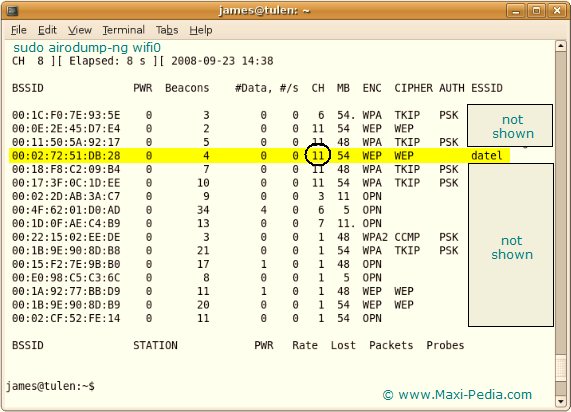Open the Edit menu
Image resolution: width=571 pixels, height=412 pixels.
(x=47, y=30)
